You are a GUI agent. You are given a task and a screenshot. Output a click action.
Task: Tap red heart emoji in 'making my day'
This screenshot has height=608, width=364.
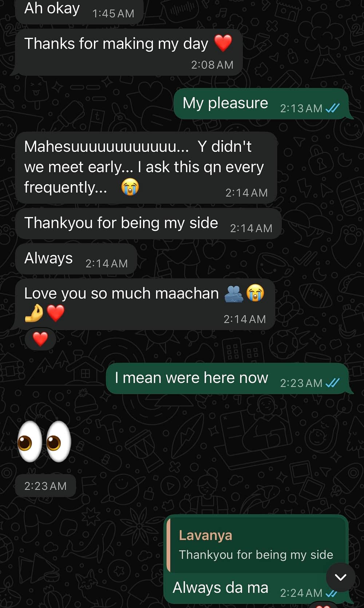[x=223, y=43]
